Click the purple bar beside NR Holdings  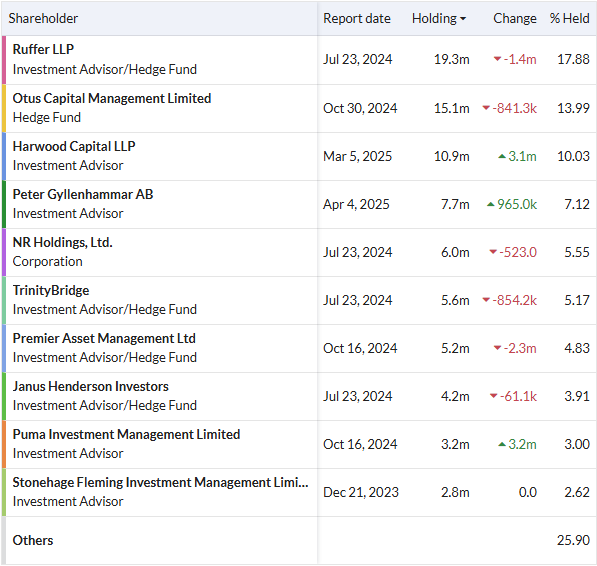(4, 252)
